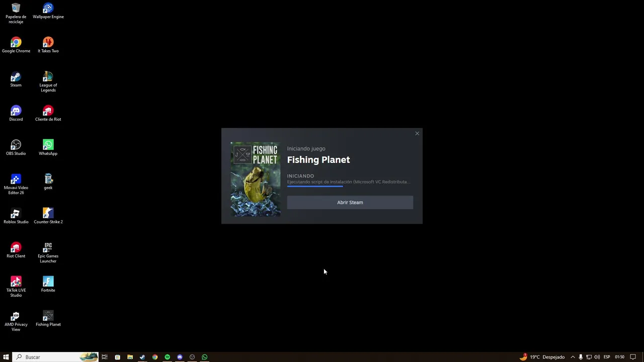Select the Epic Games Launcher desktop icon
The image size is (644, 362).
[x=48, y=252]
